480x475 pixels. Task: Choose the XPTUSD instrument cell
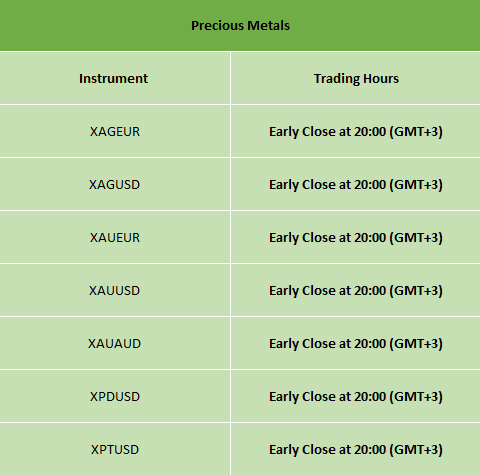pyautogui.click(x=115, y=449)
